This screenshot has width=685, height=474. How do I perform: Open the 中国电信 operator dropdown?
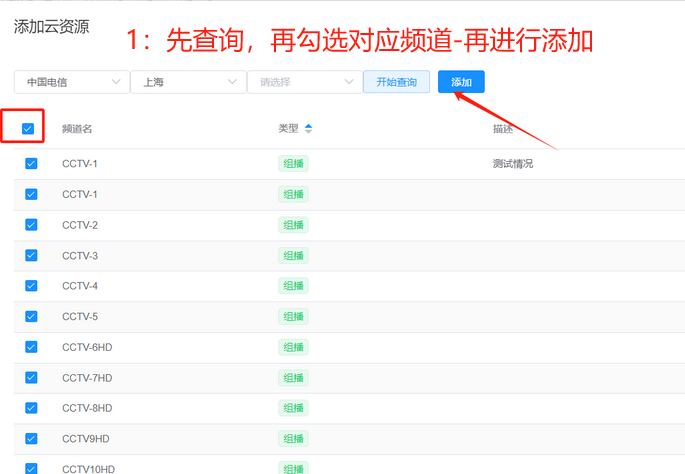click(72, 82)
